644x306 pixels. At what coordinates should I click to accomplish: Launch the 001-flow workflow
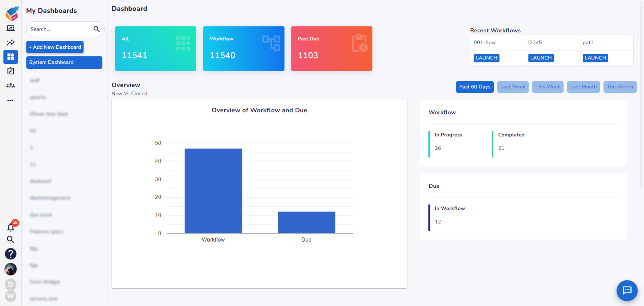point(486,58)
